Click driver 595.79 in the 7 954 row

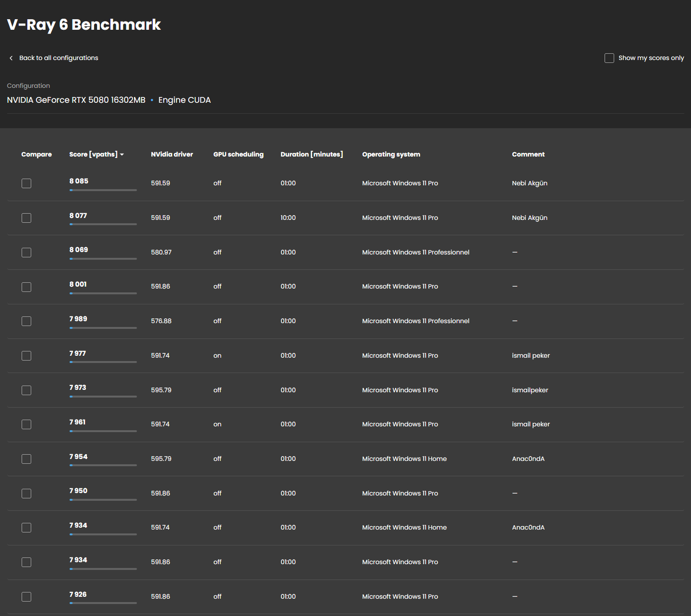coord(161,459)
